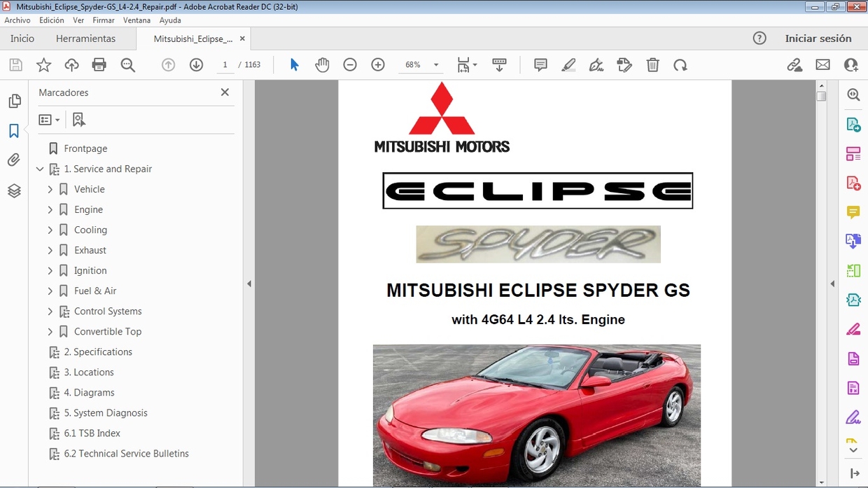868x488 pixels.
Task: Open the Page Thumbnails panel
Action: point(14,101)
